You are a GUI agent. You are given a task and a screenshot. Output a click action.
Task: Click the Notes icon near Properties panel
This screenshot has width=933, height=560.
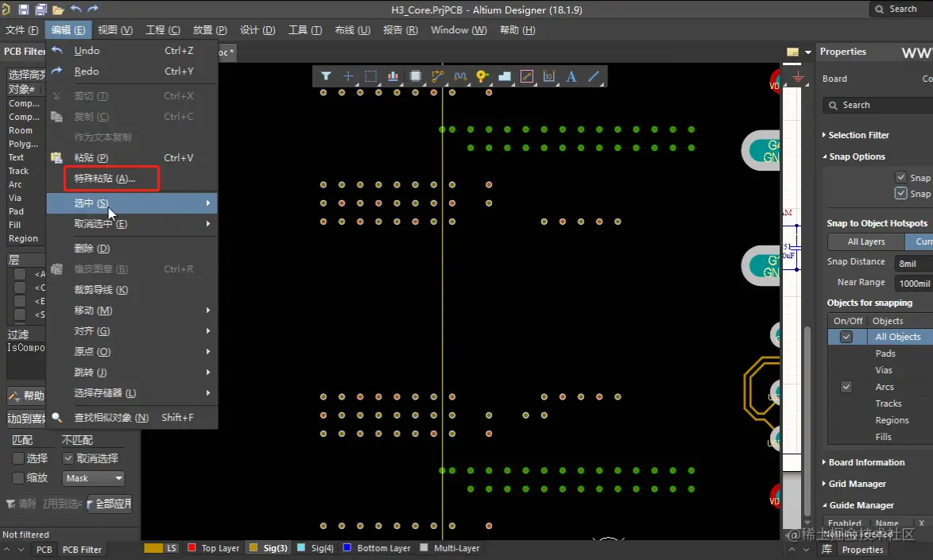792,52
